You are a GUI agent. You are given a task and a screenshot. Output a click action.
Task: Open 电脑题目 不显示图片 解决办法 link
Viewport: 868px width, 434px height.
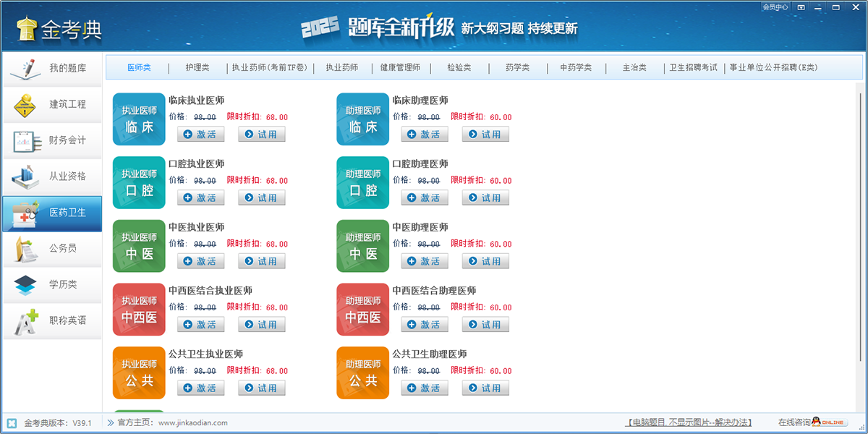[x=689, y=422]
